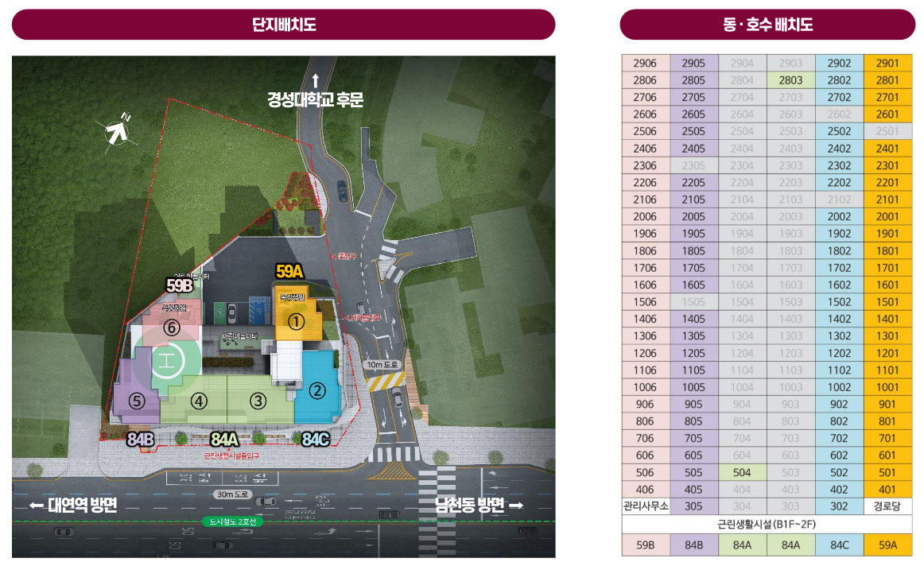This screenshot has height=562, width=924.
Task: Select unit 504 green cell
Action: click(x=743, y=472)
